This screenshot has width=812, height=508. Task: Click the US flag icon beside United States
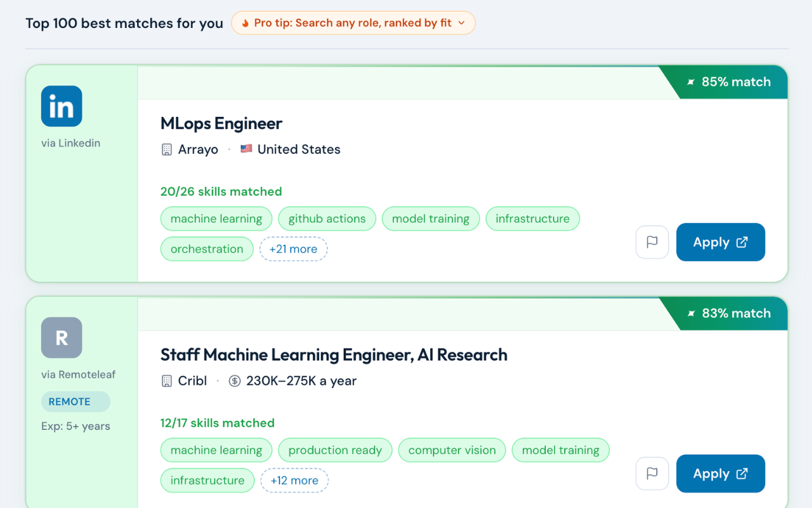tap(246, 149)
